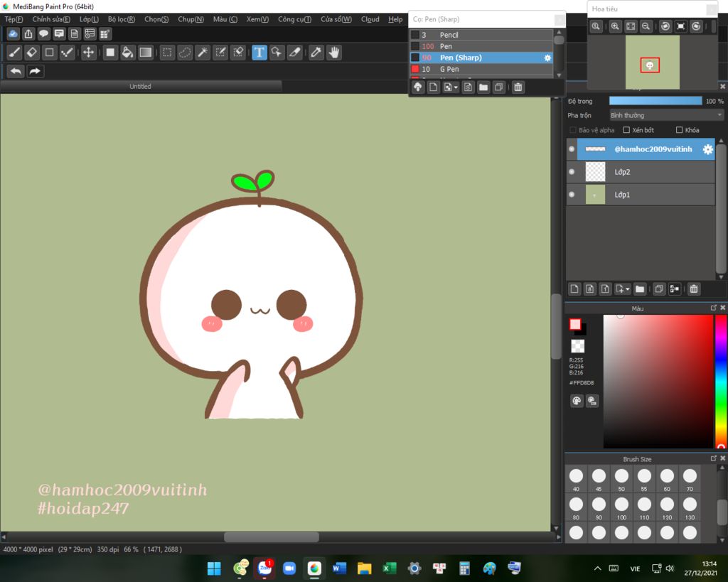Open the Windows Start menu
This screenshot has width=728, height=582.
point(214,568)
